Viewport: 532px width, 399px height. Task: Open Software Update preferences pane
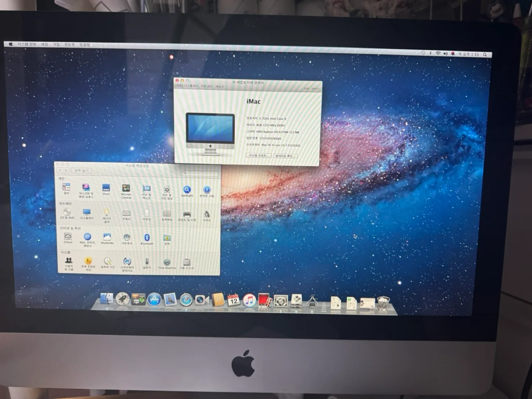(x=127, y=265)
